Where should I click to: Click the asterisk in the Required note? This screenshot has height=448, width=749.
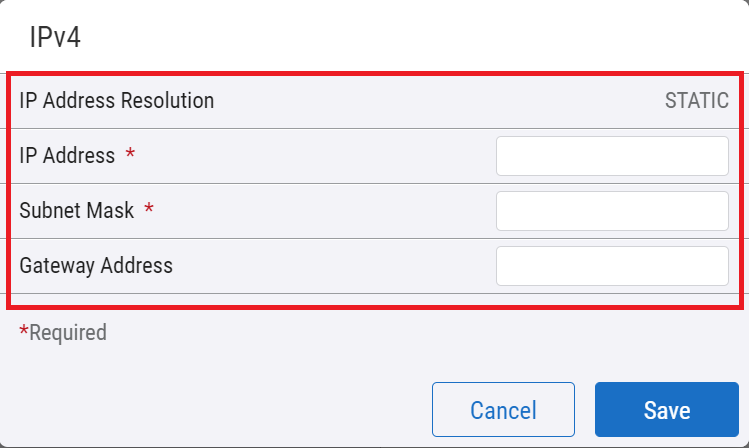click(24, 331)
